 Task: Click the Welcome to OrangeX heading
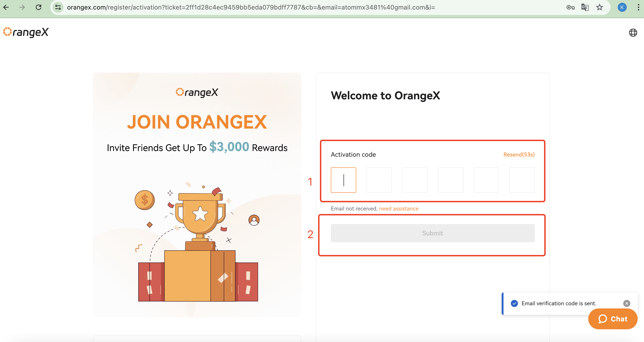tap(385, 95)
